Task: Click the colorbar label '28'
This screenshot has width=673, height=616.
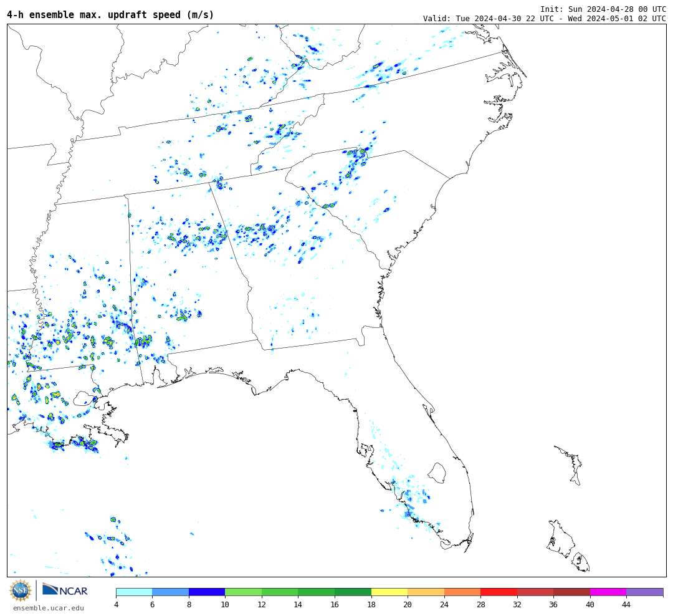Action: pos(480,604)
